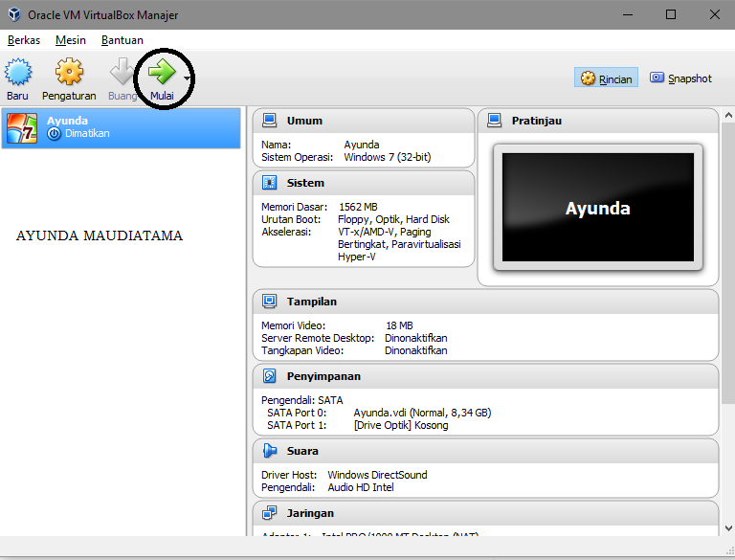Click the Pratinjau header title

click(537, 121)
